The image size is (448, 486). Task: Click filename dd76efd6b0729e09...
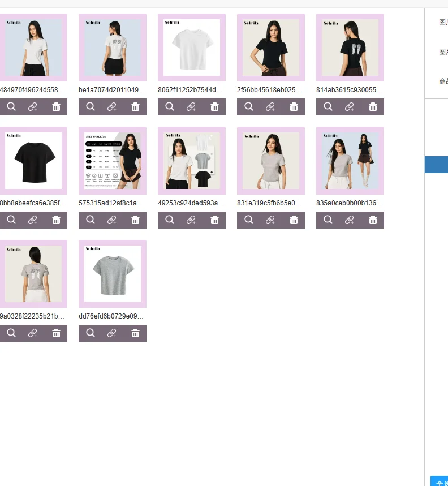pyautogui.click(x=111, y=316)
